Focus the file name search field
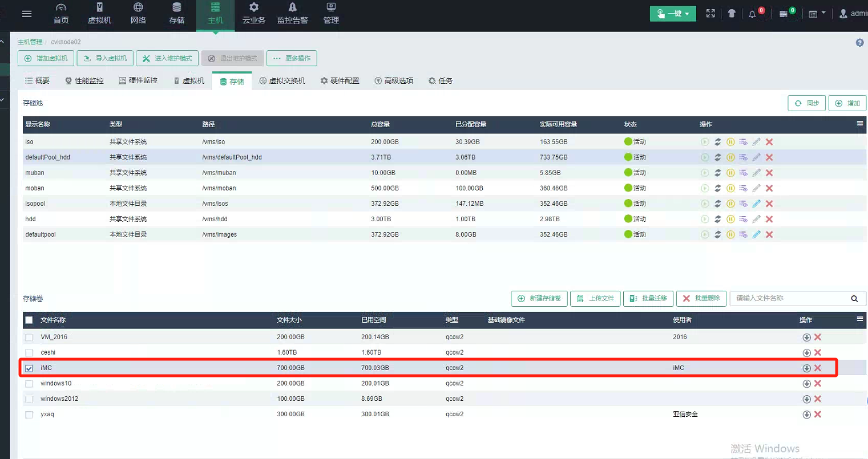The height and width of the screenshot is (459, 868). (789, 298)
